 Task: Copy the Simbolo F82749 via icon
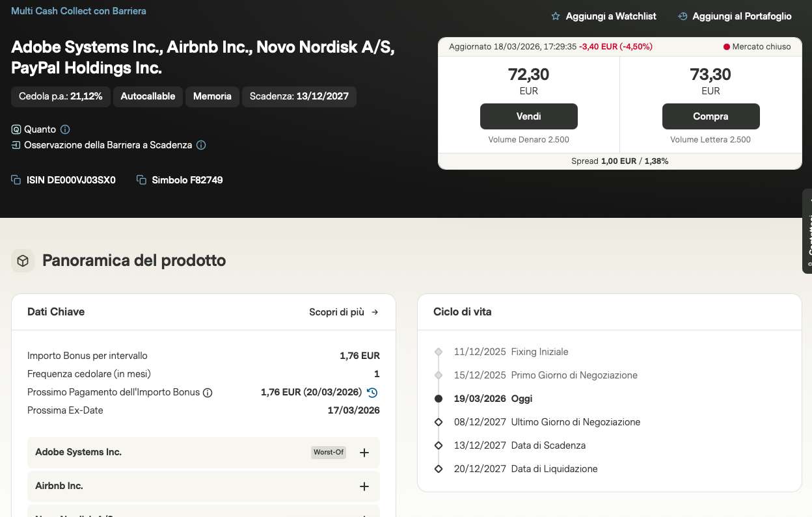(x=141, y=180)
